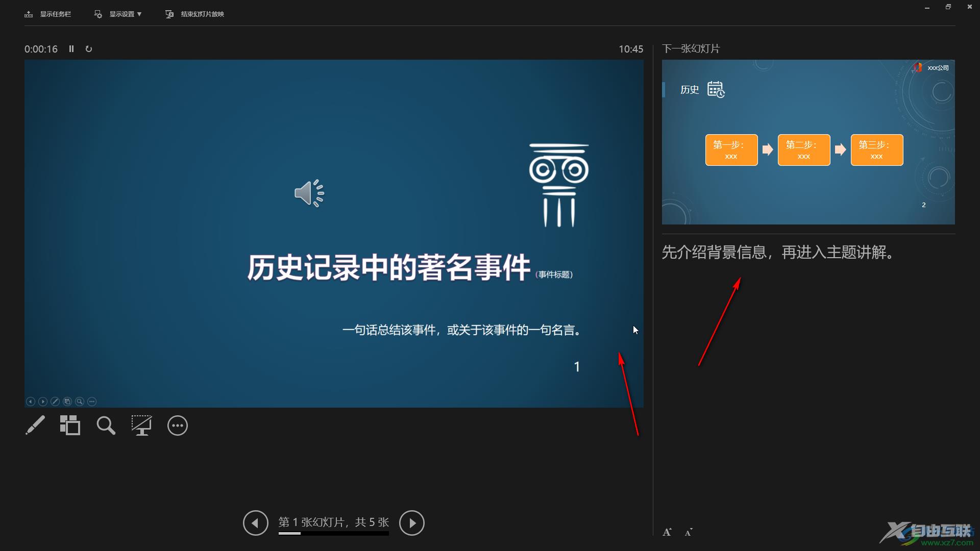
Task: Click the loop/replay icon
Action: pos(90,48)
